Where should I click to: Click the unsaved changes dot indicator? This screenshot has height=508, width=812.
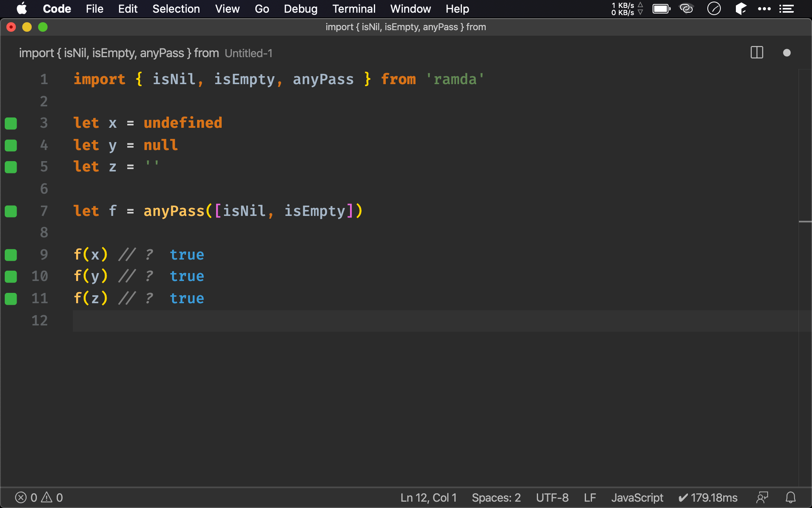787,53
